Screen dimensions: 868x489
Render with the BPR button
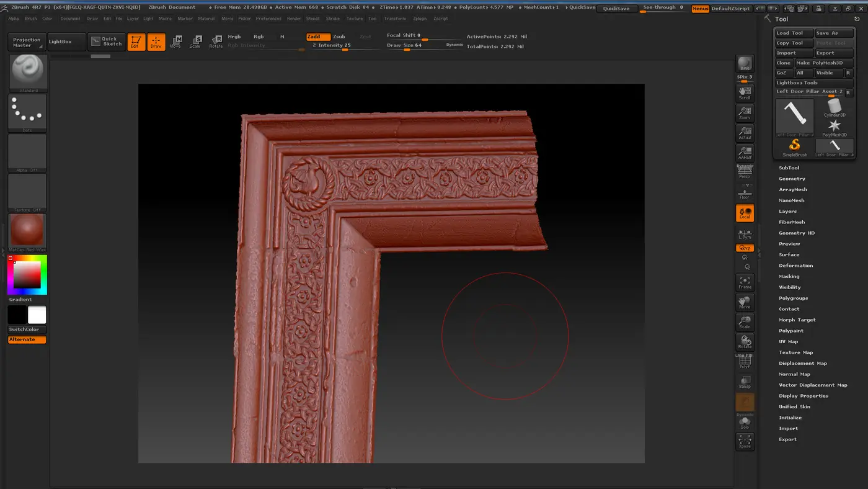pyautogui.click(x=745, y=64)
